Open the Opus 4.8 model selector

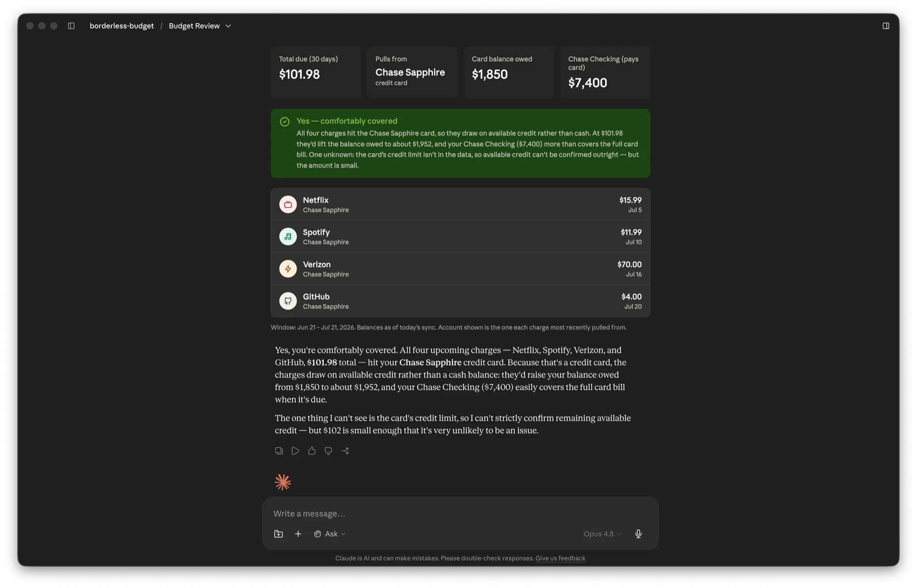602,533
